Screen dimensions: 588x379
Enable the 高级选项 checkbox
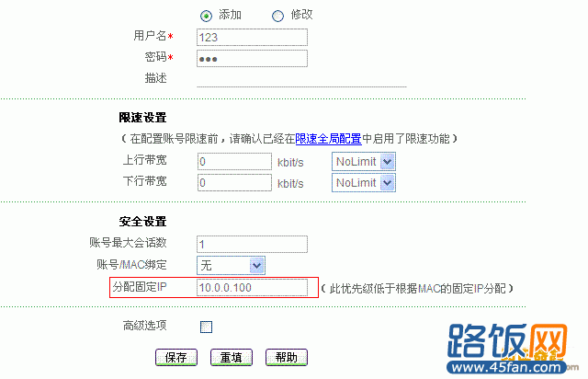coord(206,327)
